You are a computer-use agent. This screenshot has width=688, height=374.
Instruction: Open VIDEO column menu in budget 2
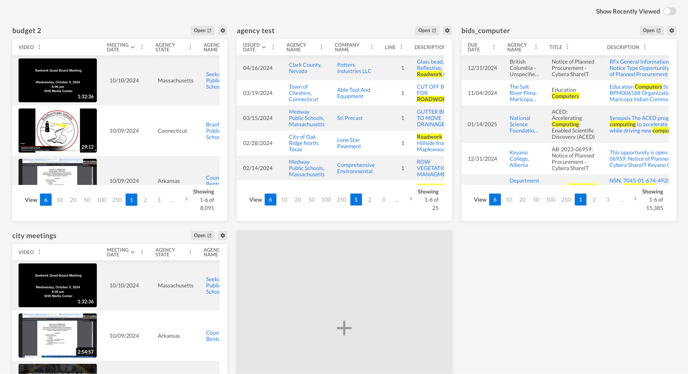tap(39, 47)
